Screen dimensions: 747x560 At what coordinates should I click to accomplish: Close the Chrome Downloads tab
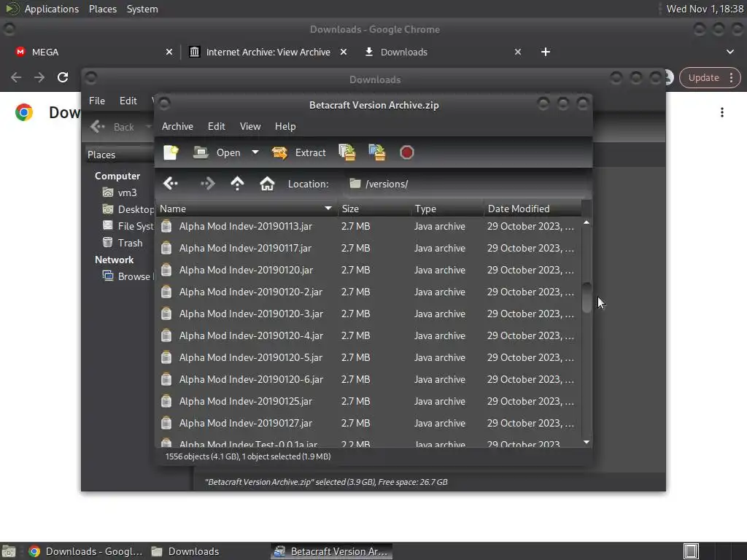pyautogui.click(x=518, y=52)
